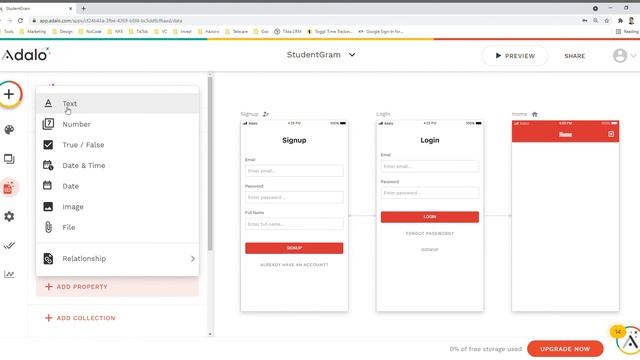Select the Date property type
640x360 pixels.
[118, 186]
